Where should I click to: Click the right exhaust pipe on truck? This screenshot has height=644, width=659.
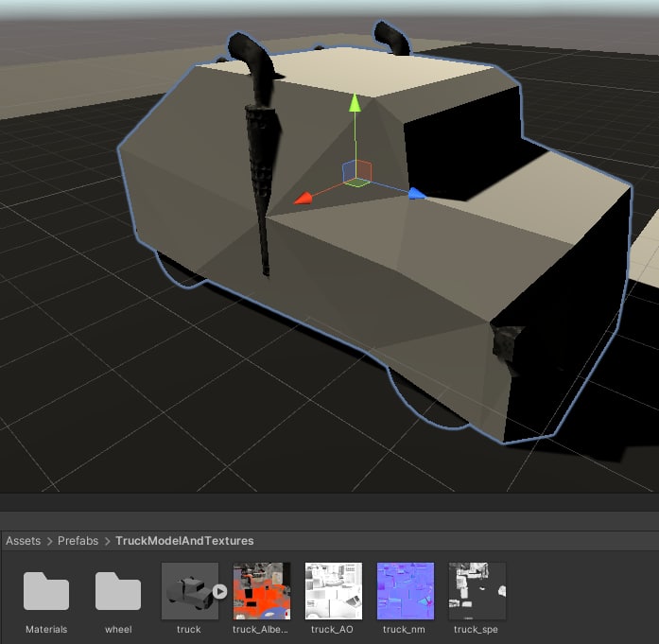pyautogui.click(x=391, y=39)
